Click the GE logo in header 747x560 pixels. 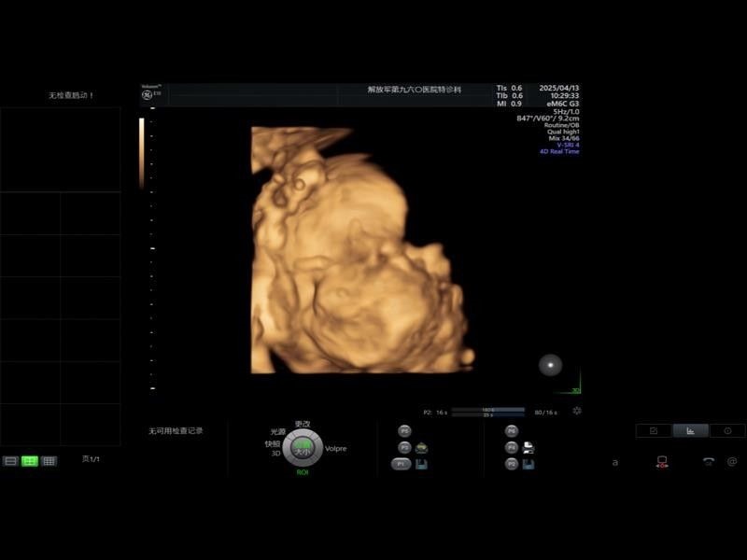tap(148, 95)
